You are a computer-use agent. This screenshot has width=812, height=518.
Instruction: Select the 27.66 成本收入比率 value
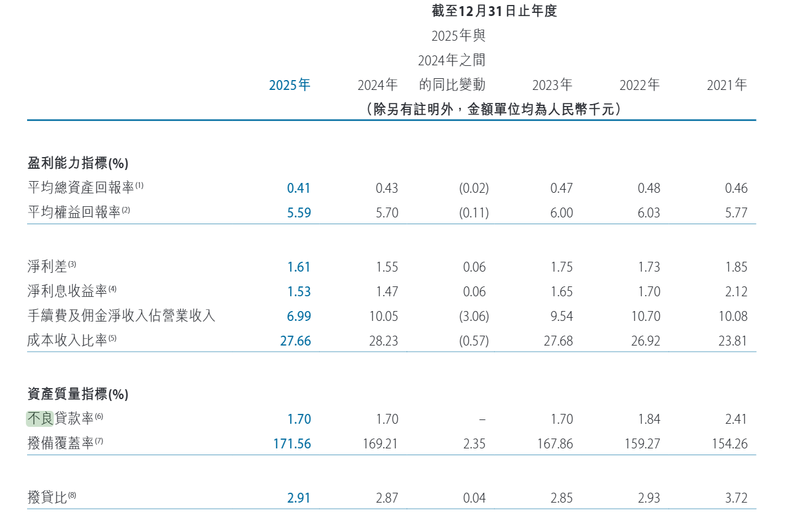[295, 341]
